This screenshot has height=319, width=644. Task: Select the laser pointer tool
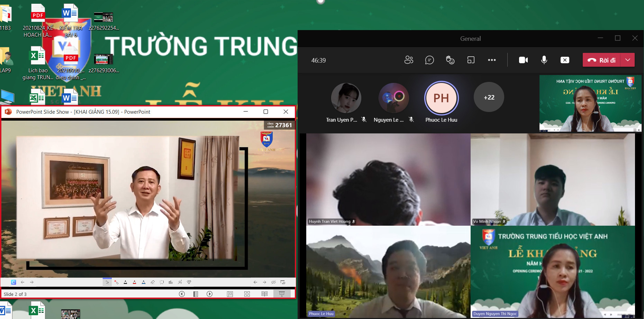tap(116, 282)
